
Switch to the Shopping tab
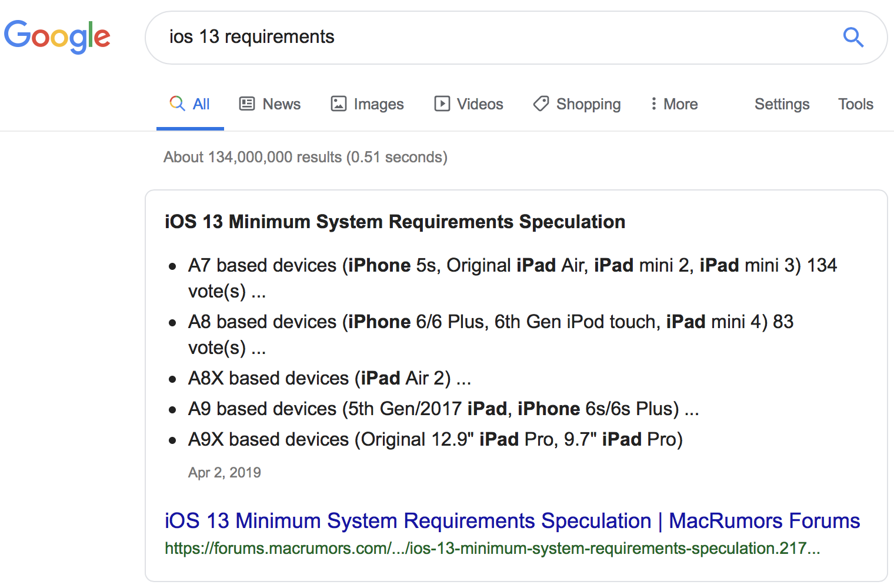tap(577, 104)
